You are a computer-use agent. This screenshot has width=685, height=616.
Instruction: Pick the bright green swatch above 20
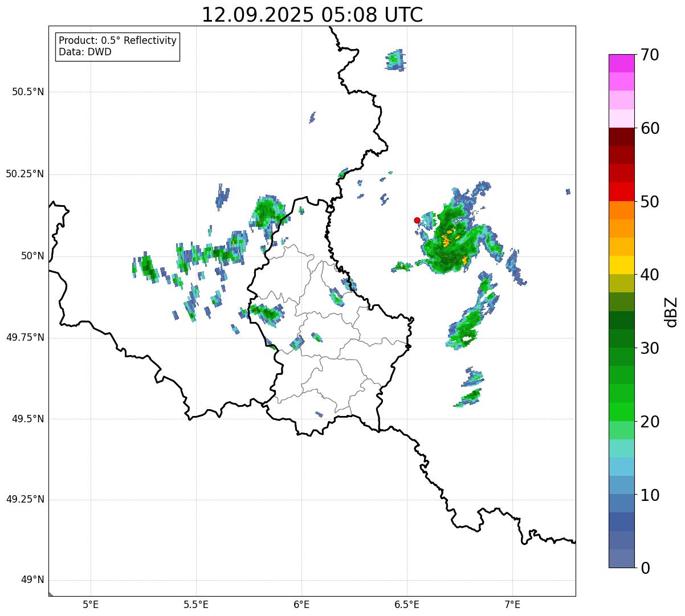pos(621,411)
